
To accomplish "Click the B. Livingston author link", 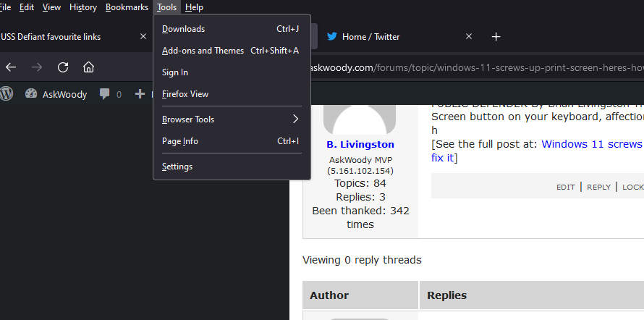I will click(360, 145).
